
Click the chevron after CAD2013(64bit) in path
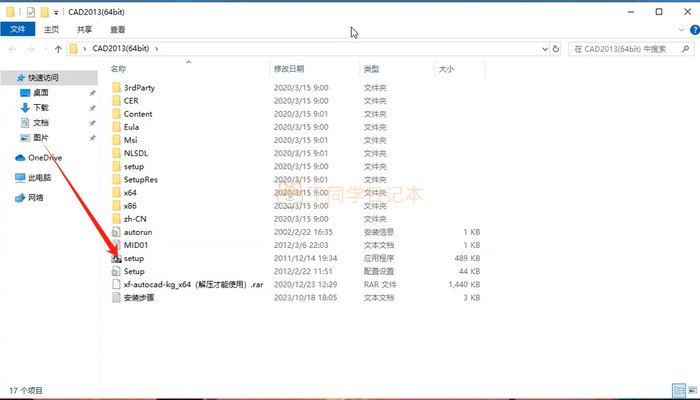[157, 48]
